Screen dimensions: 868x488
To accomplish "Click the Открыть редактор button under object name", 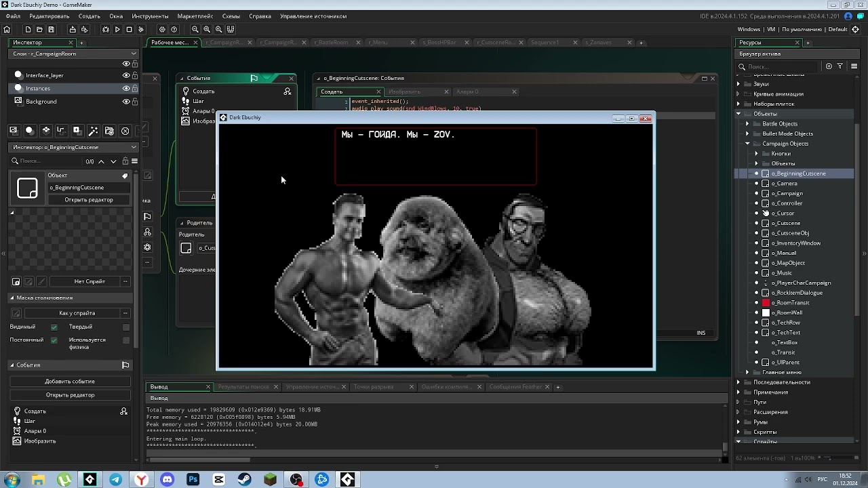I will 89,200.
